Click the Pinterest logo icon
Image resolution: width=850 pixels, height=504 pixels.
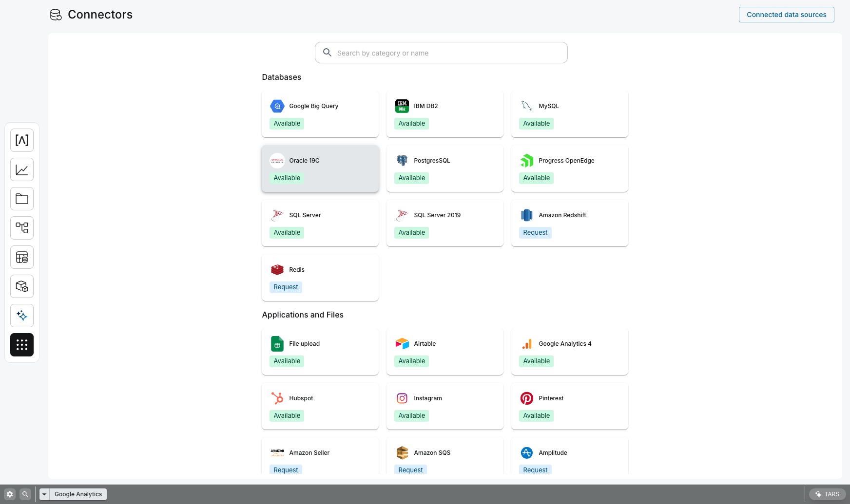tap(527, 398)
